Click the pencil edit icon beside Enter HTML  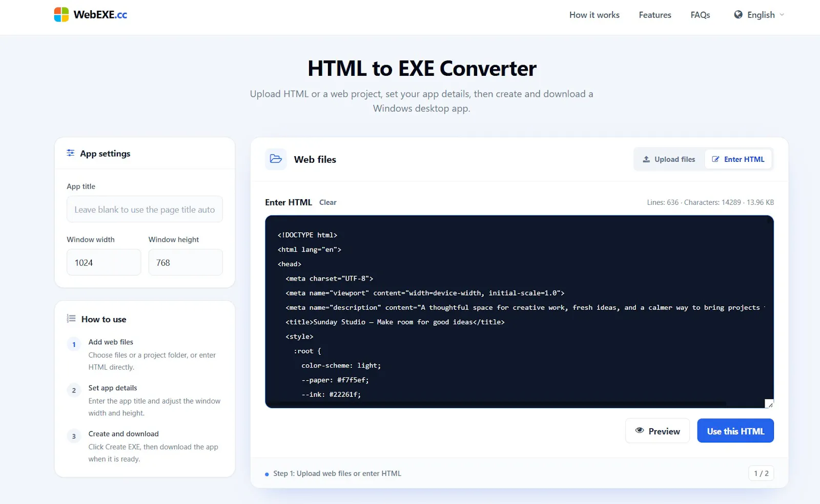tap(715, 159)
